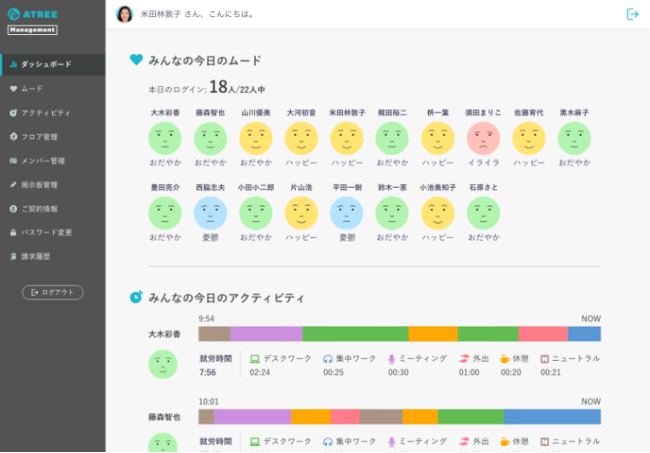Click the 休憩 coffee cup icon for 大木彩香
Image resolution: width=650 pixels, height=453 pixels.
(x=505, y=358)
